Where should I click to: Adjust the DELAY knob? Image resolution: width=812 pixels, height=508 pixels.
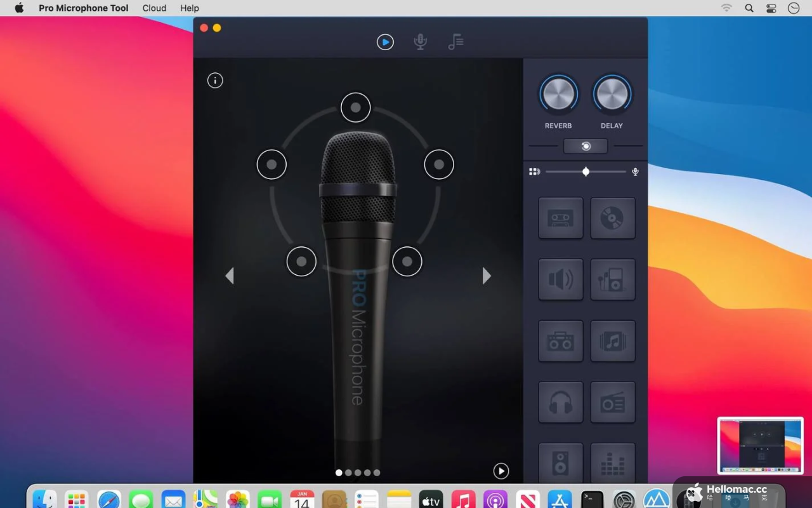coord(612,94)
